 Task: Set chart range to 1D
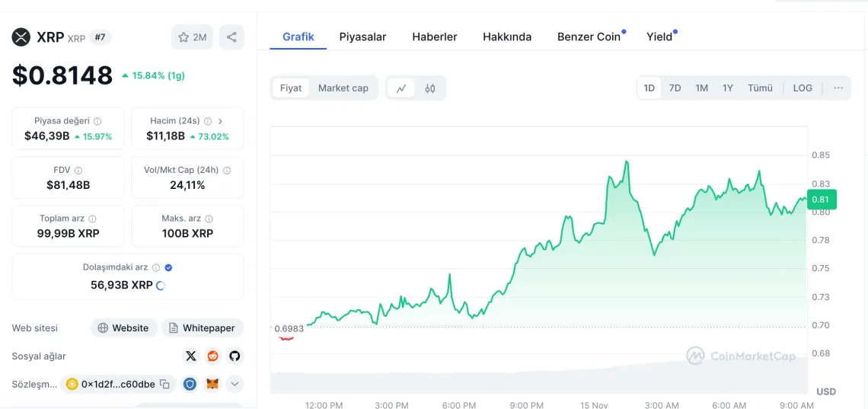click(649, 88)
